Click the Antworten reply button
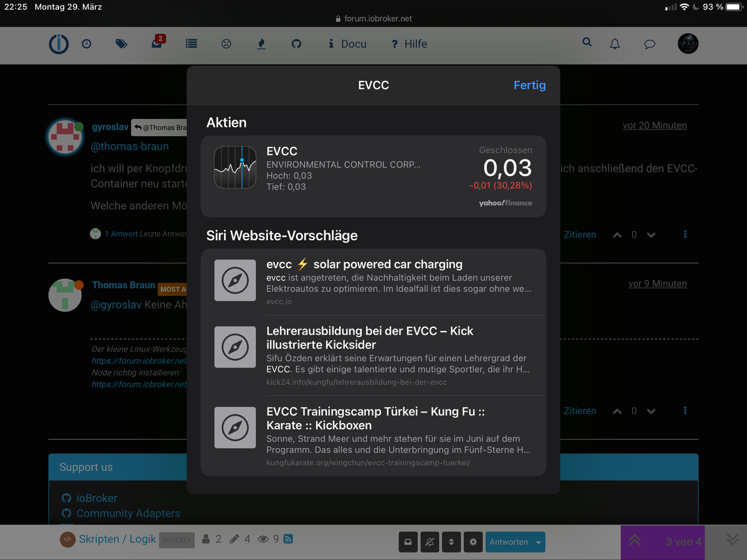 tap(509, 542)
